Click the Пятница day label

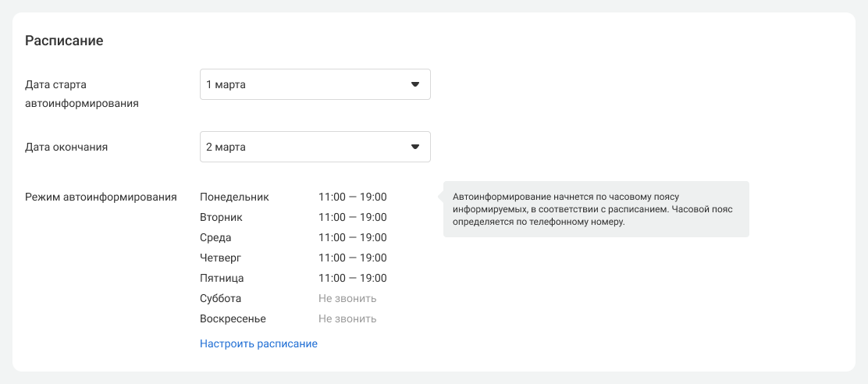pos(222,278)
